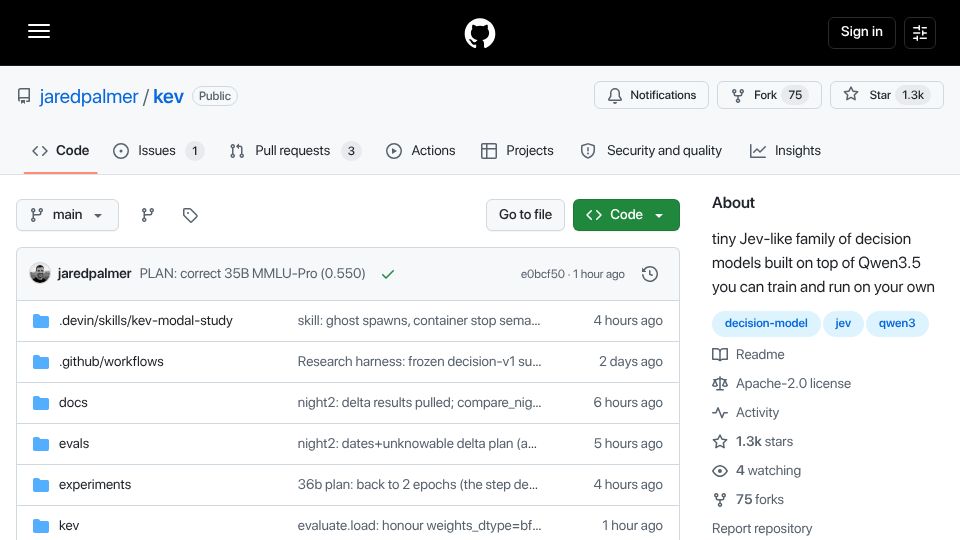The width and height of the screenshot is (960, 540).
Task: Open the commit 'Research harness: frozen decision-v1'
Action: (x=419, y=362)
